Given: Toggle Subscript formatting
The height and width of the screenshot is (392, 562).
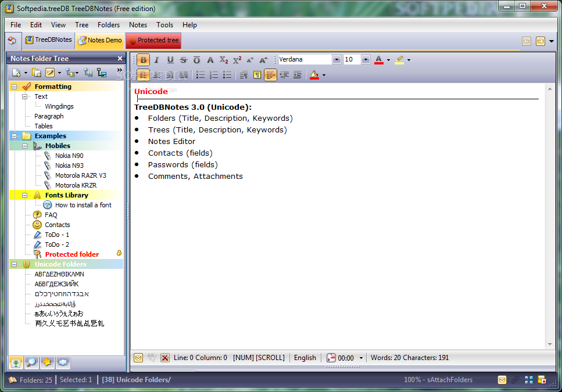Looking at the screenshot, I should pos(224,60).
